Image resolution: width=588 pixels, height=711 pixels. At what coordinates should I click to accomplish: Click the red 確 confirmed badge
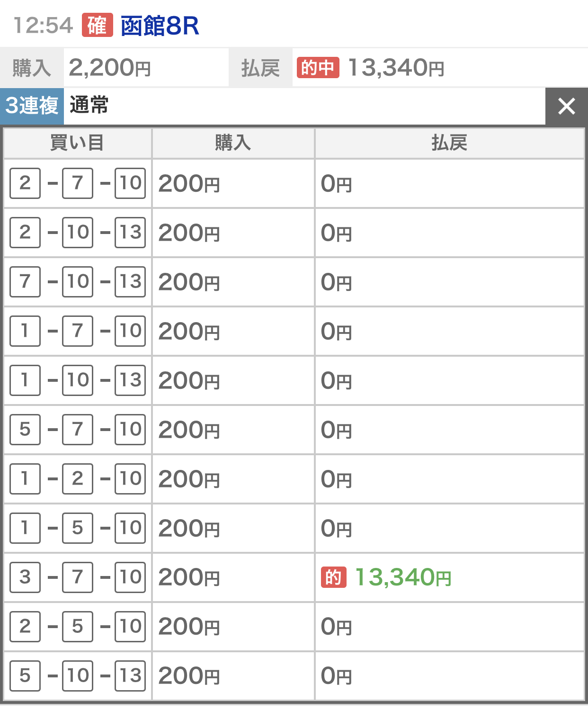pos(97,25)
